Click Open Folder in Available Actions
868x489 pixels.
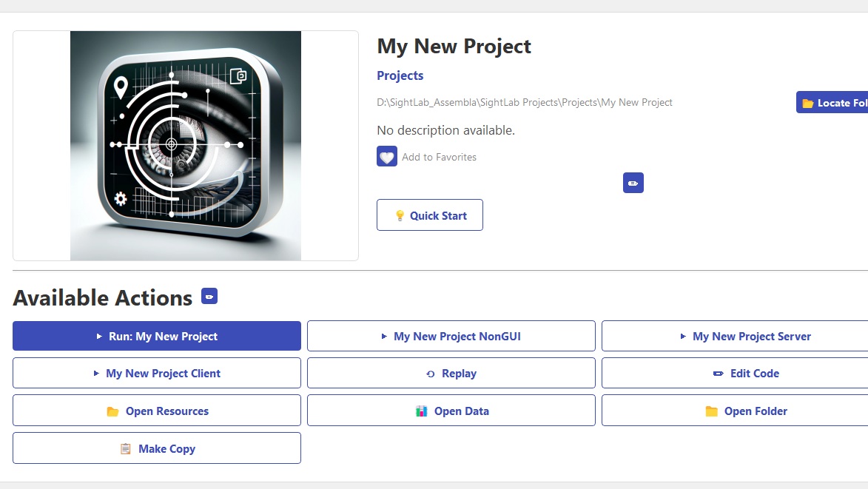pos(745,411)
